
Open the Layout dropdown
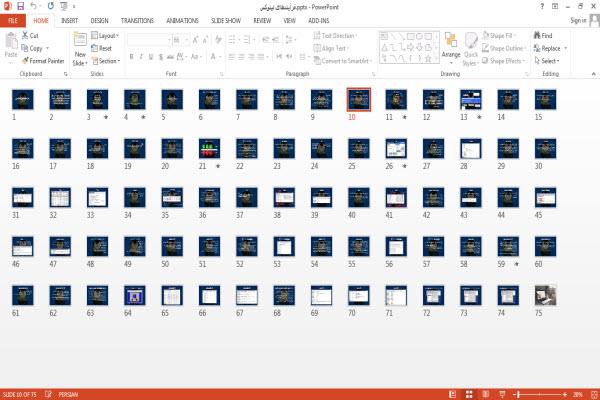click(105, 36)
